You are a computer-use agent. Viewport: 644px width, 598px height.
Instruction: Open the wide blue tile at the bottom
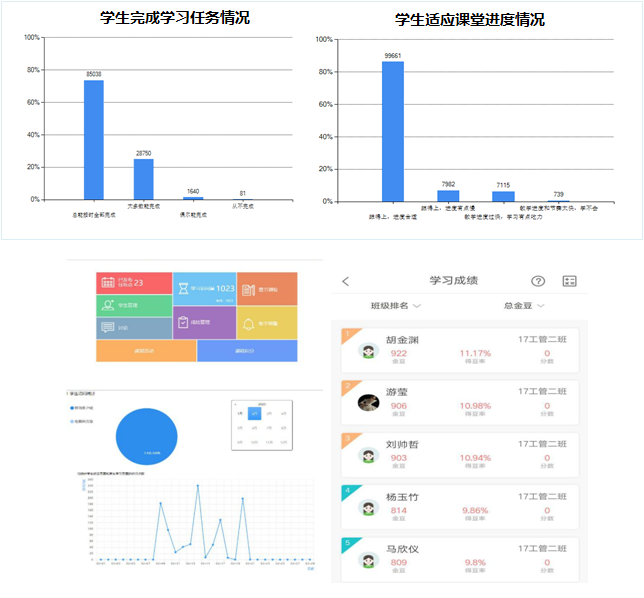pyautogui.click(x=247, y=351)
